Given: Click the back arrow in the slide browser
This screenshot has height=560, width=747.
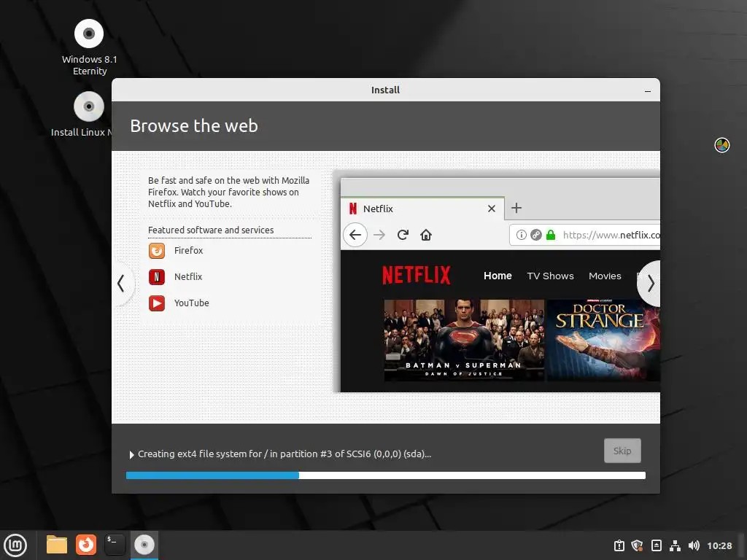Looking at the screenshot, I should coord(355,235).
